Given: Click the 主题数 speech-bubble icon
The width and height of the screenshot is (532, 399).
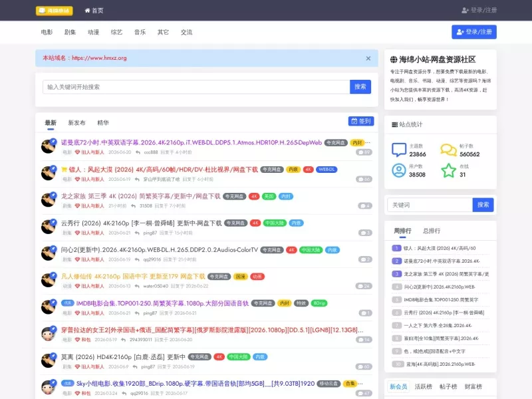Looking at the screenshot, I should coord(399,150).
